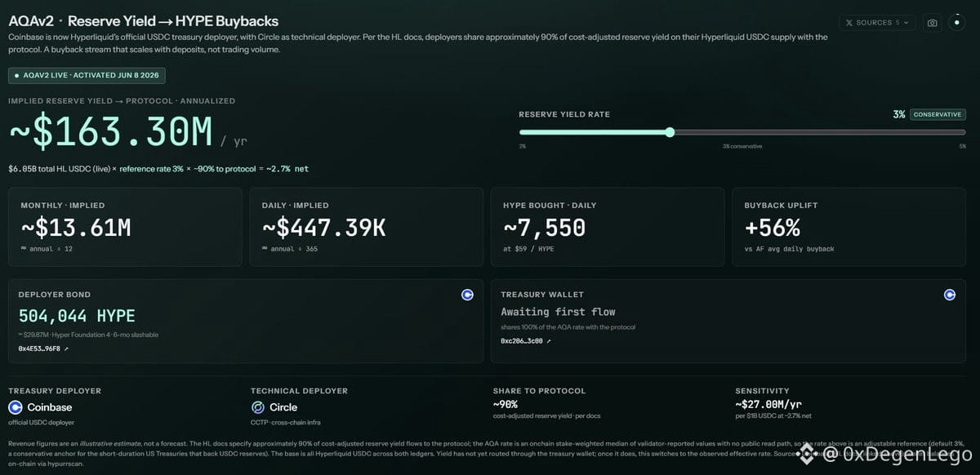The image size is (980, 475).
Task: Click the Circle logo under Technical Deployer
Action: point(258,407)
